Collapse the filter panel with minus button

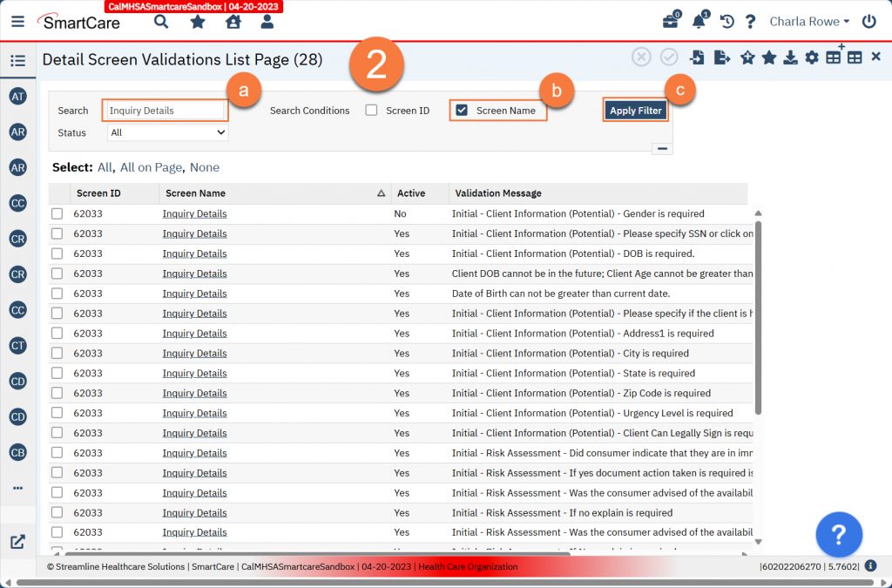point(663,149)
